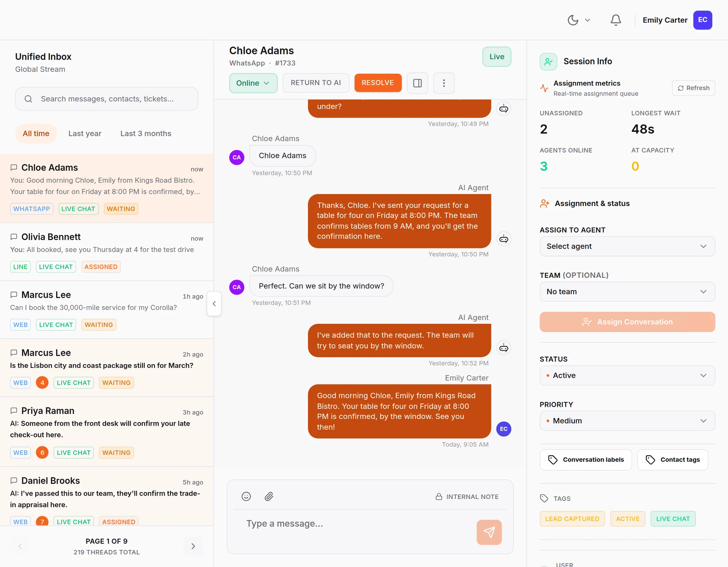Click bot icon beside window seat AI reply

pyautogui.click(x=504, y=348)
